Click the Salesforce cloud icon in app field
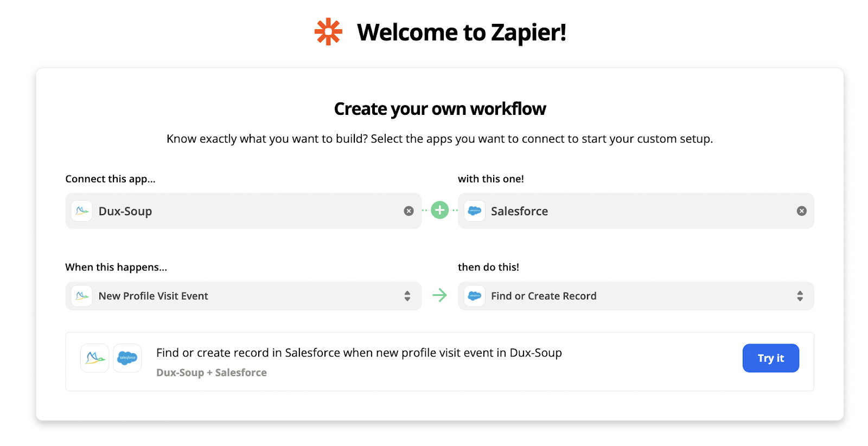The image size is (868, 446). coord(475,211)
